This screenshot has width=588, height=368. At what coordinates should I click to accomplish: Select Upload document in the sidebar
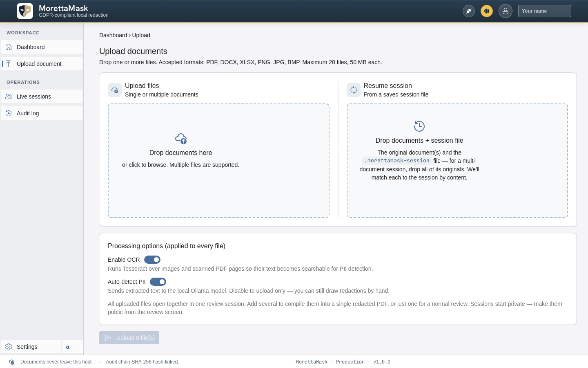click(42, 64)
